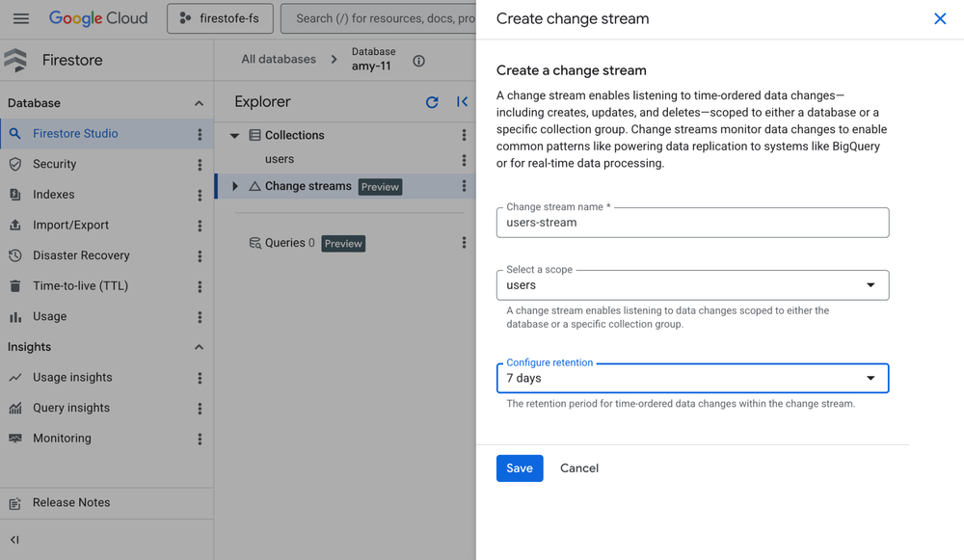This screenshot has width=964, height=560.
Task: Close the Create change stream panel
Action: [x=939, y=19]
